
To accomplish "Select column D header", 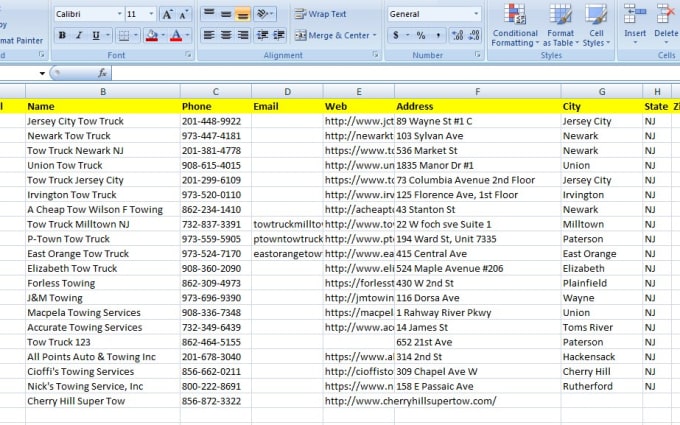I will (287, 92).
